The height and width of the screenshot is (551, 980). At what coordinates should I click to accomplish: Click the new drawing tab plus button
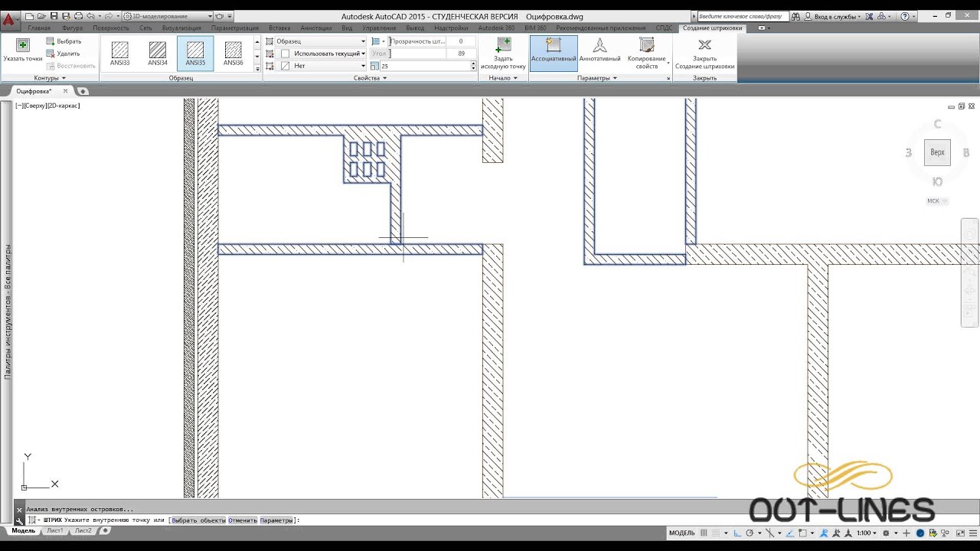pos(83,91)
